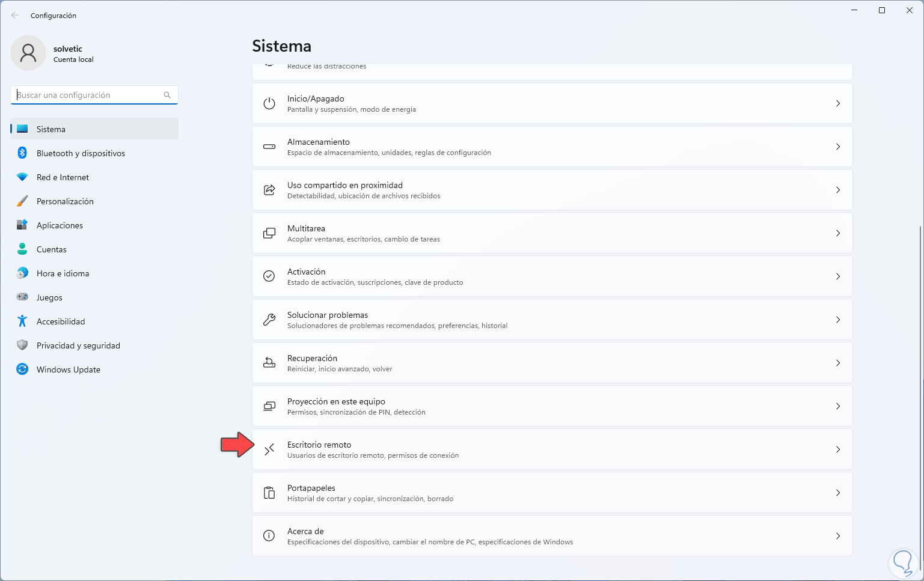Screen dimensions: 924x581
Task: Click the Acerca de info icon
Action: [269, 536]
